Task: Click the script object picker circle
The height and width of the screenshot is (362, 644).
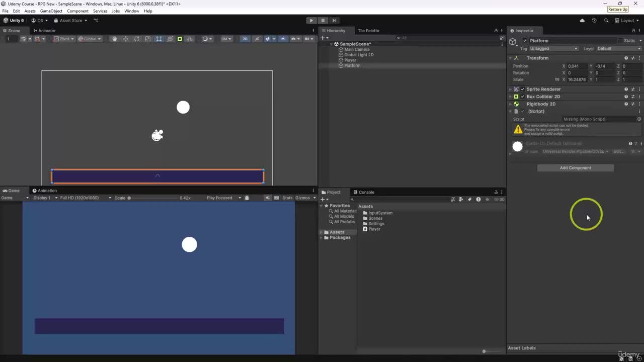Action: coord(639,119)
